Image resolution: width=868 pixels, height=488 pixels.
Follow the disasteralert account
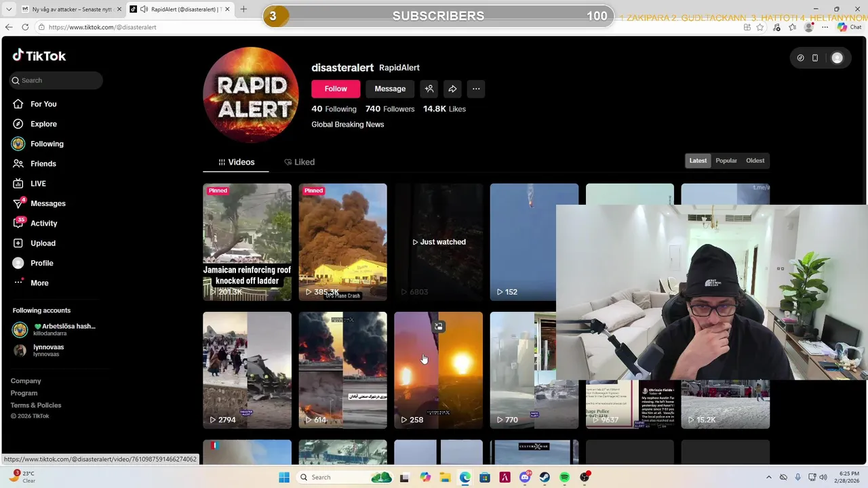click(x=336, y=89)
